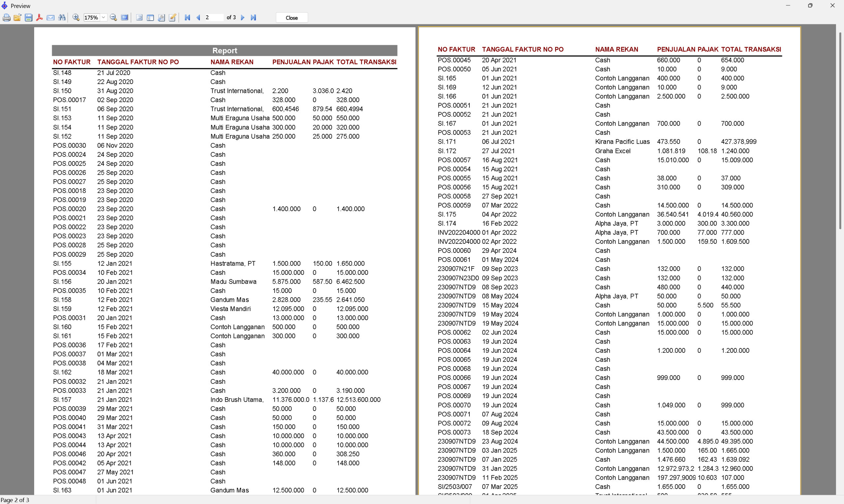The width and height of the screenshot is (844, 504).
Task: Show page thumbnails panel icon
Action: tap(150, 18)
